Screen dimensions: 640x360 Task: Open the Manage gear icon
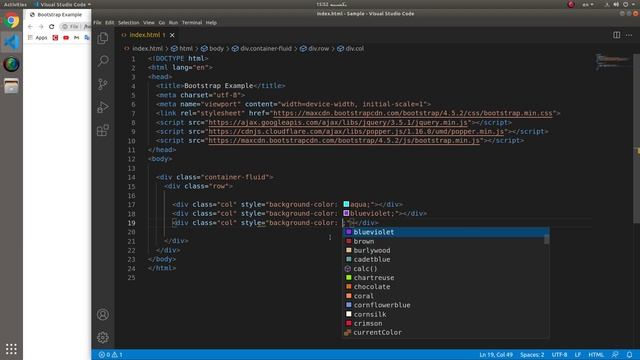pyautogui.click(x=103, y=337)
